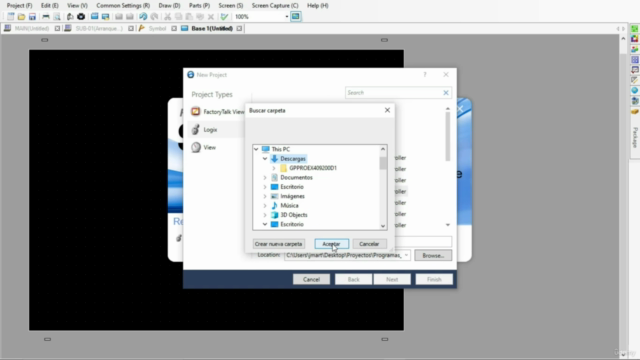Clear the Search box with its X
The width and height of the screenshot is (640, 360).
click(x=446, y=93)
